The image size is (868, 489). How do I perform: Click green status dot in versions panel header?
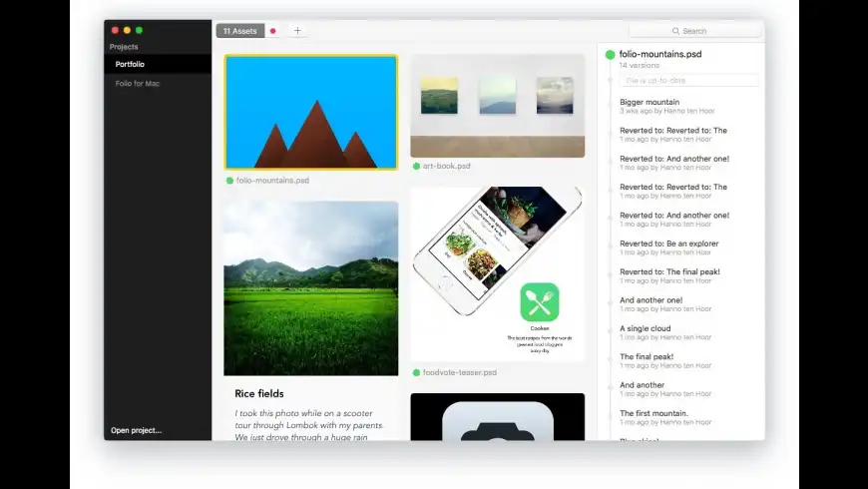click(610, 54)
